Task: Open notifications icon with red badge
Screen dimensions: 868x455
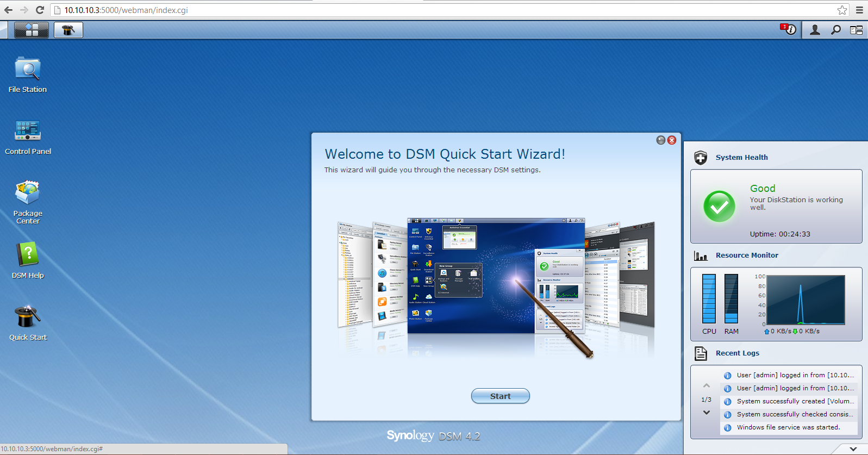Action: point(789,29)
